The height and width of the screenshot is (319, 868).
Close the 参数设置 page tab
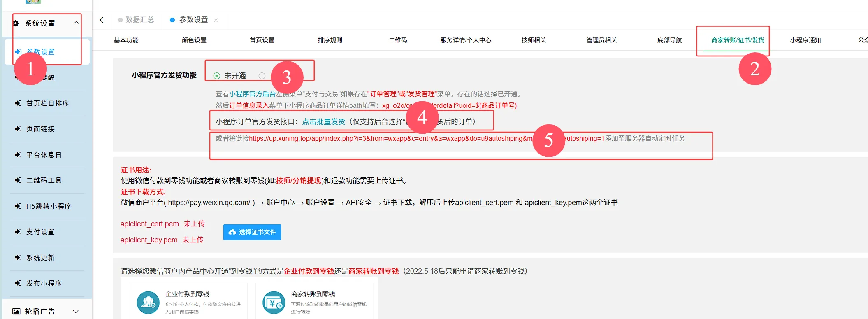coord(216,20)
